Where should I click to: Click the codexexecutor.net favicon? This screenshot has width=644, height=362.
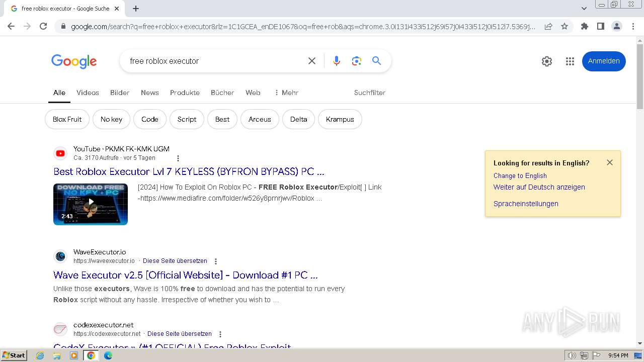tap(60, 329)
